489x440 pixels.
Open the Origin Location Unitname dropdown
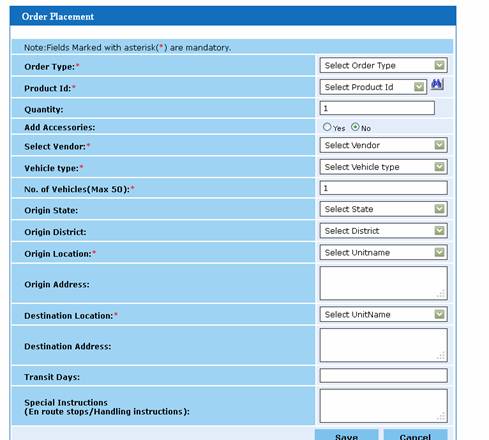(x=383, y=252)
